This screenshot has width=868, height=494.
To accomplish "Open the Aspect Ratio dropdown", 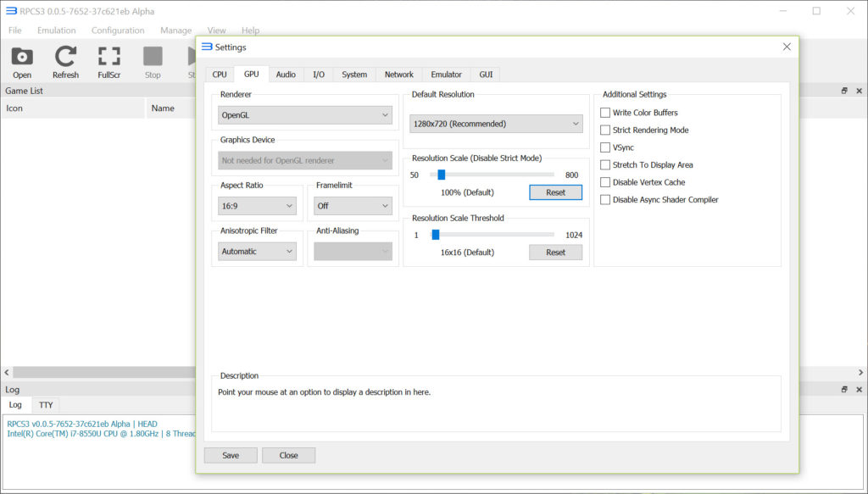I will click(257, 206).
